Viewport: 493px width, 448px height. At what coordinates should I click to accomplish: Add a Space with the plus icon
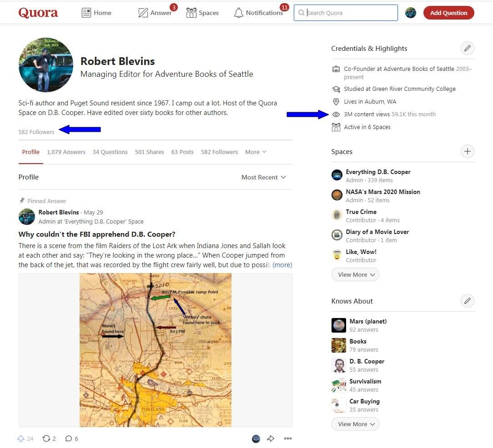(467, 151)
